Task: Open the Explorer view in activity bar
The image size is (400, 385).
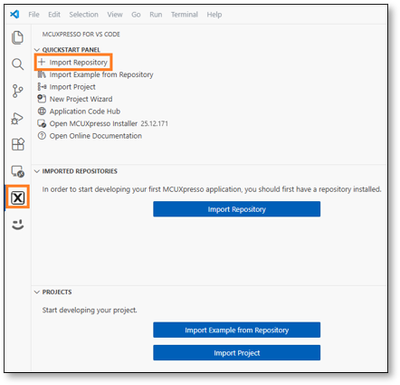Action: click(x=18, y=37)
